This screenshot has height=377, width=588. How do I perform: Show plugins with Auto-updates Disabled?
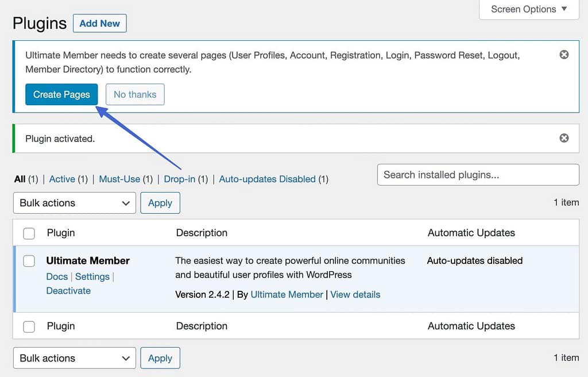(267, 179)
